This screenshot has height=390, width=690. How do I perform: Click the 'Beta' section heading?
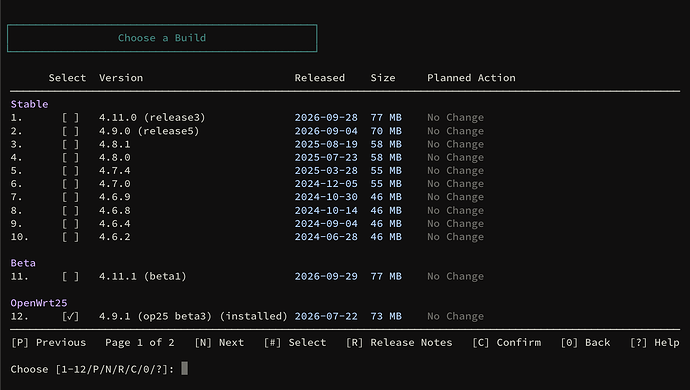[23, 263]
